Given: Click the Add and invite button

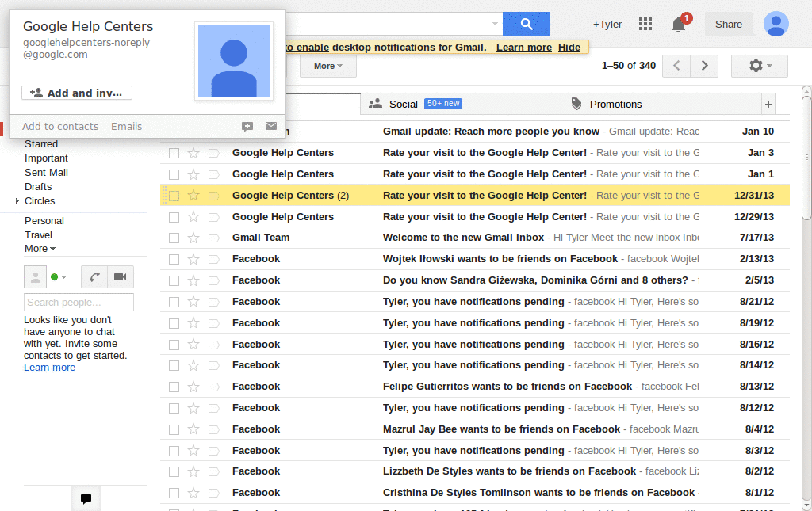Looking at the screenshot, I should click(77, 93).
